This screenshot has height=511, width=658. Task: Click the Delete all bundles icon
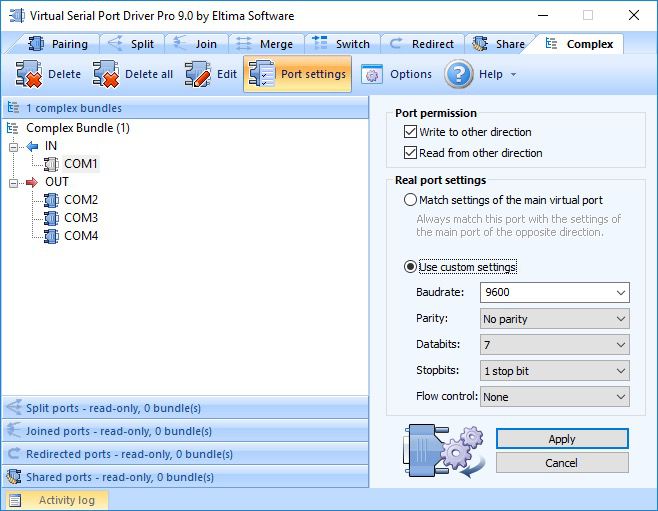pos(106,74)
